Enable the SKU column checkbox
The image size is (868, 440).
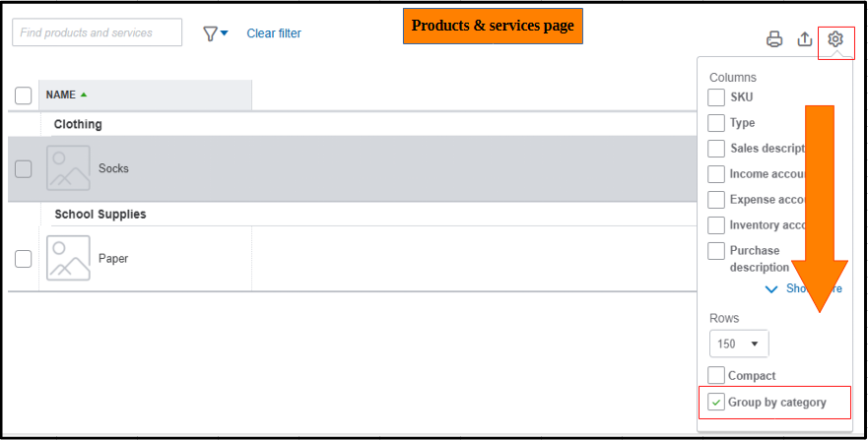point(717,97)
